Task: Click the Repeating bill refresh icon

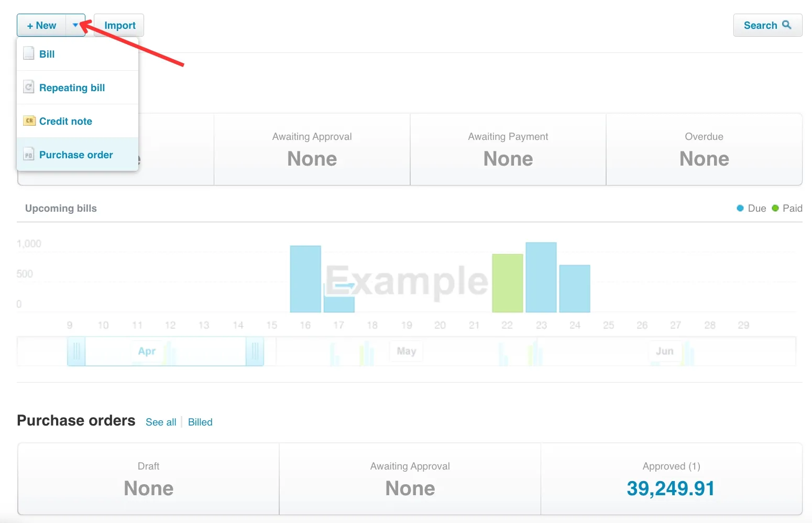Action: (x=29, y=87)
